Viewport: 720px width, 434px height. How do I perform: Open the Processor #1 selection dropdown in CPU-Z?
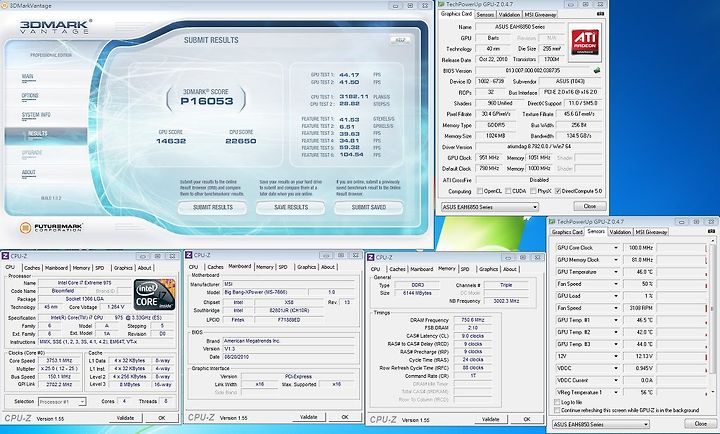click(x=62, y=402)
